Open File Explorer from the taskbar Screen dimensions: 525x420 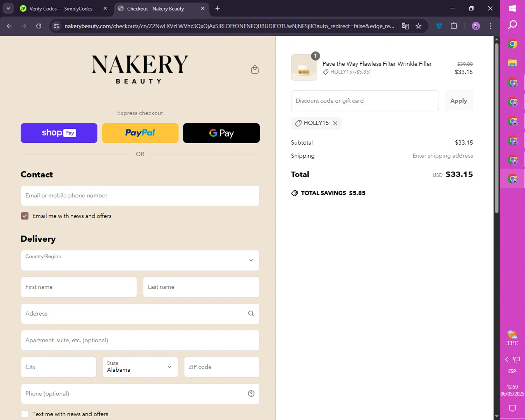[512, 63]
